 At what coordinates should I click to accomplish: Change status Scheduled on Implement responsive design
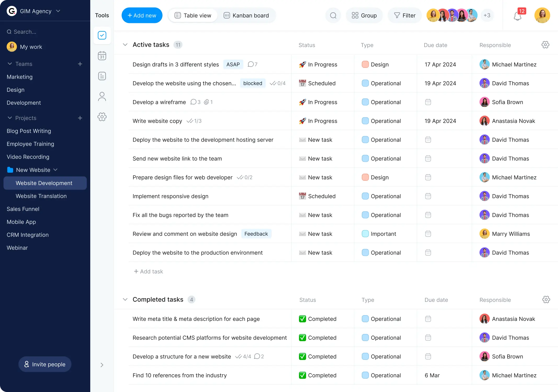coord(317,196)
